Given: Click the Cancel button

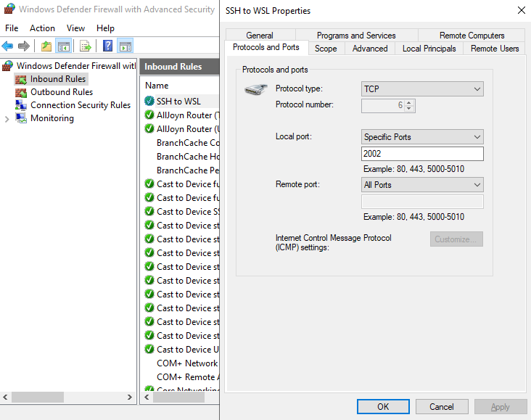Looking at the screenshot, I should click(442, 406).
